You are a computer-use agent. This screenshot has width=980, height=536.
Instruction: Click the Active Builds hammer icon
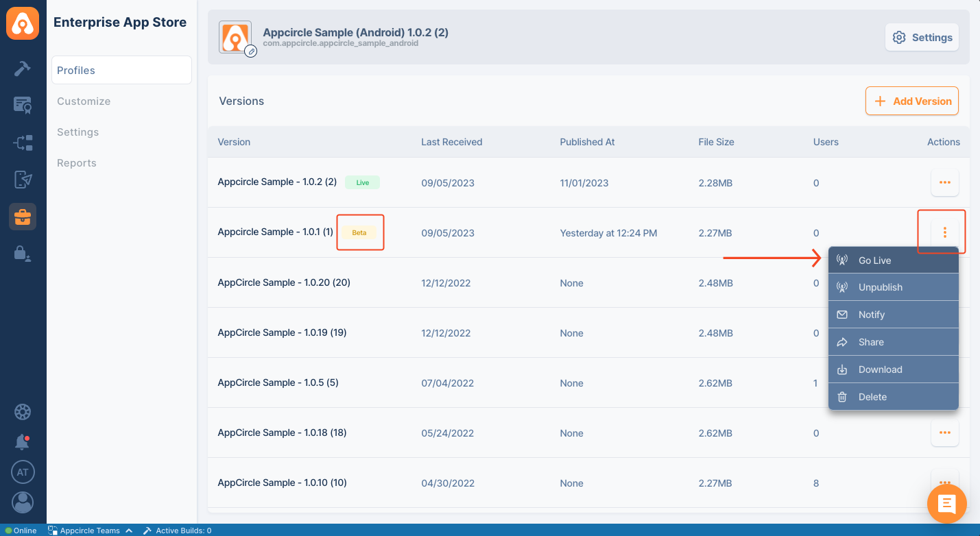click(x=147, y=531)
